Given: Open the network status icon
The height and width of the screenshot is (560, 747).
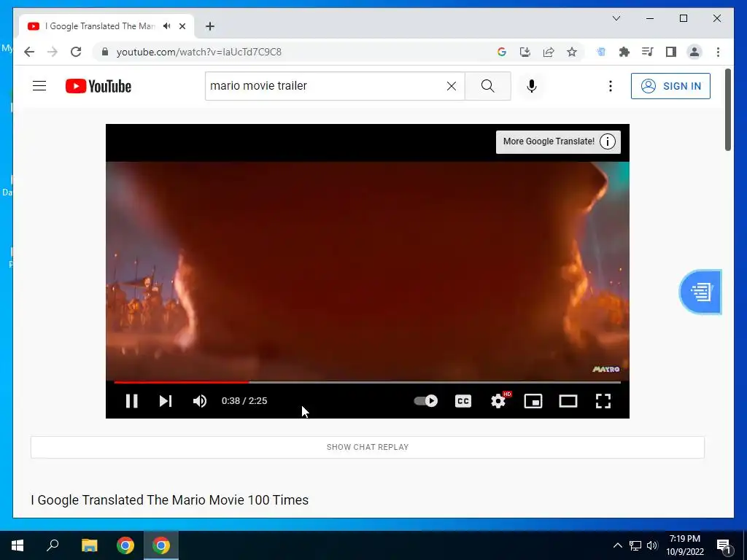Looking at the screenshot, I should (635, 545).
